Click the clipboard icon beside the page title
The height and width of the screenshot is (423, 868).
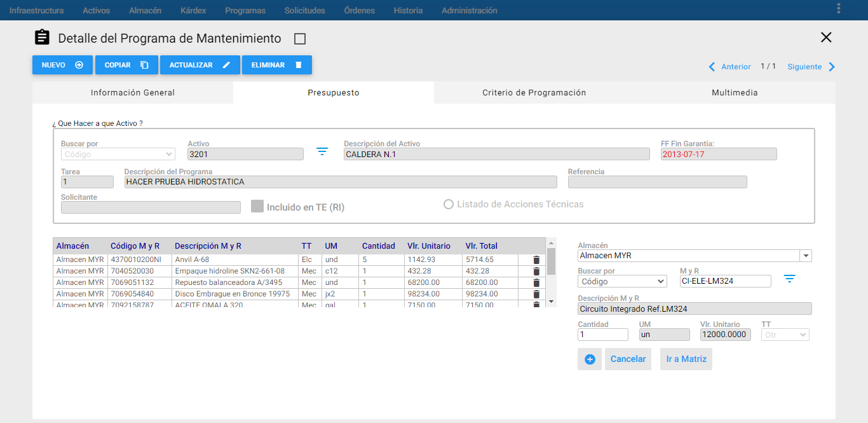pos(42,38)
